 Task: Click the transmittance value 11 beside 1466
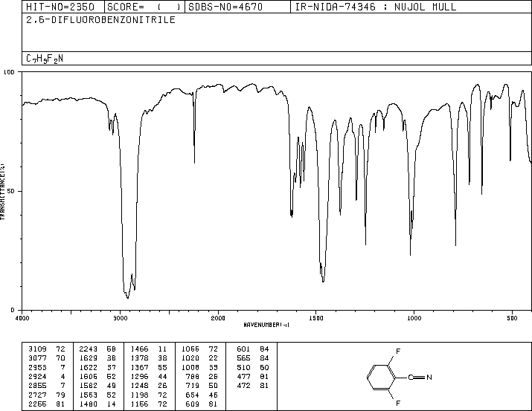click(x=162, y=349)
